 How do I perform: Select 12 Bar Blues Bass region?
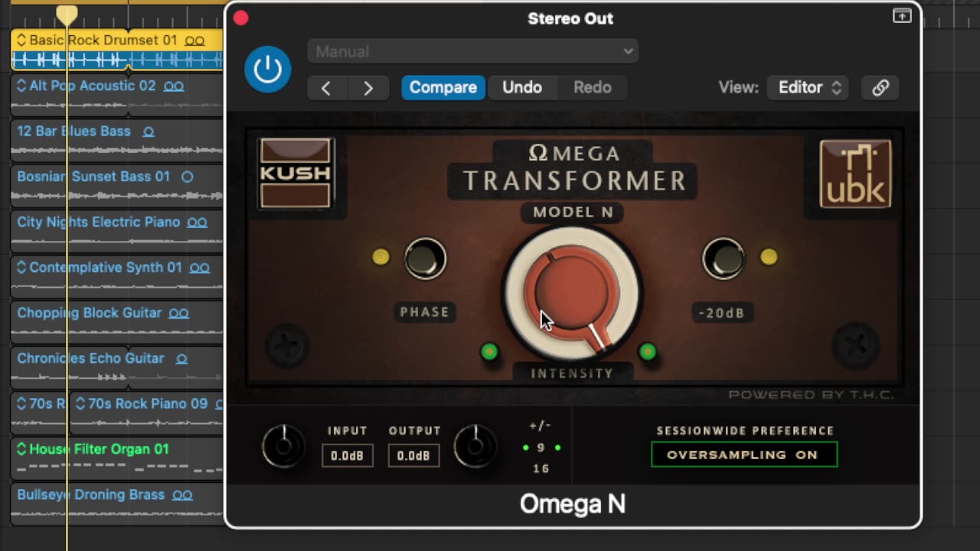tap(117, 141)
